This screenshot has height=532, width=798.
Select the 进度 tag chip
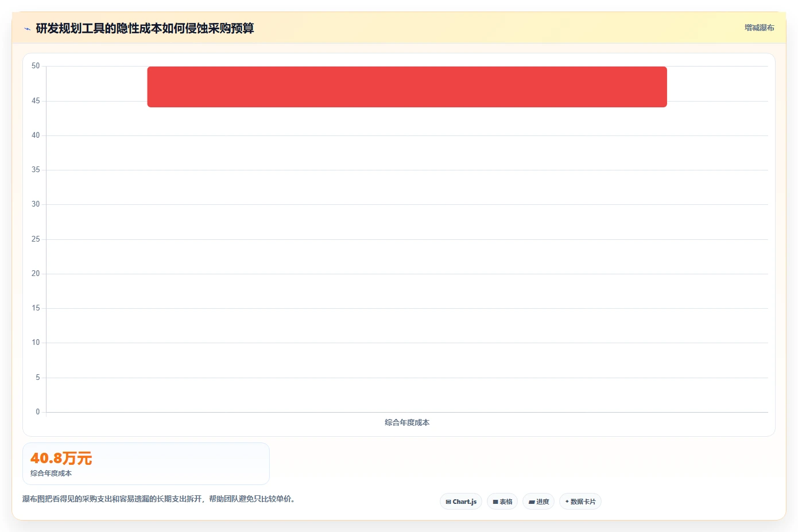(539, 502)
